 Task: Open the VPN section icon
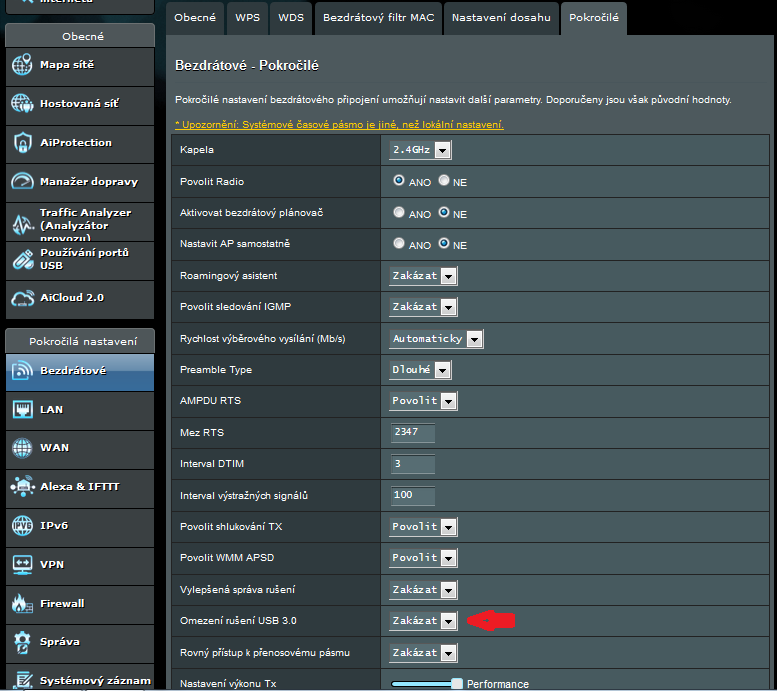22,565
